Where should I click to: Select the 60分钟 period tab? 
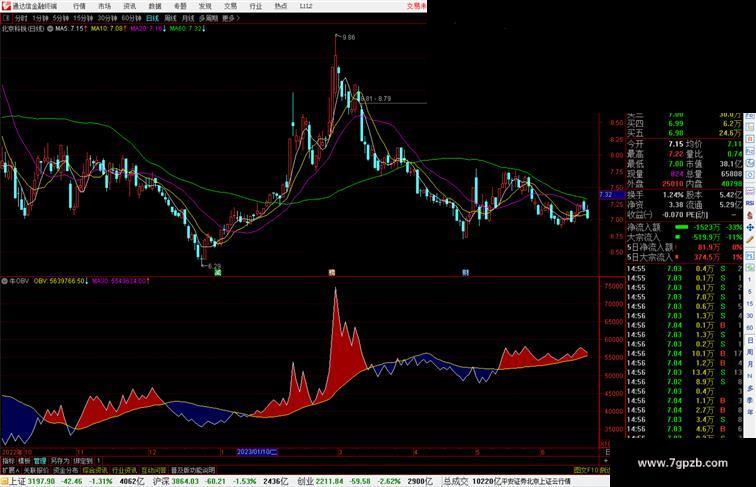(131, 18)
